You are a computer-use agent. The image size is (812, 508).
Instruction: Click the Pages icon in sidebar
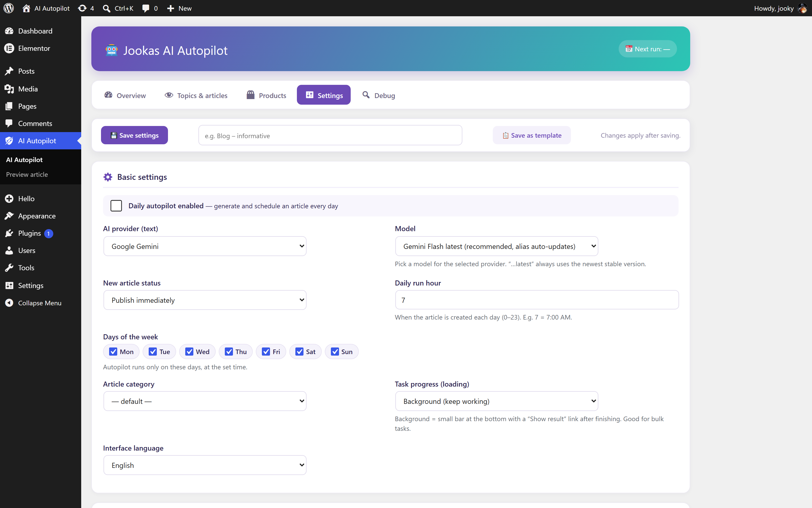tap(9, 106)
